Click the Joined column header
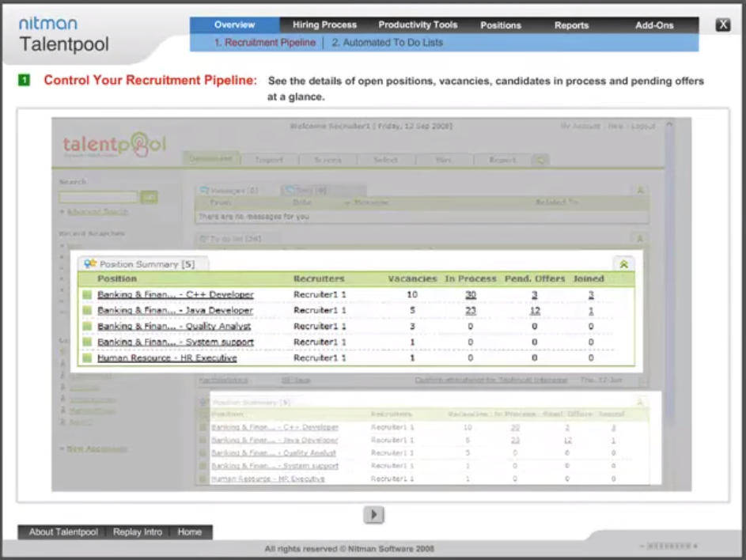 coord(589,278)
